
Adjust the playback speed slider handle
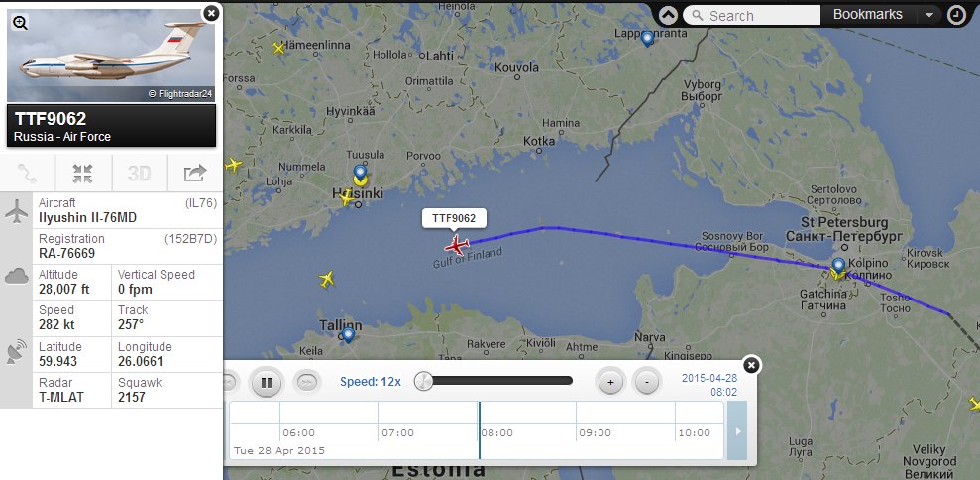pyautogui.click(x=424, y=381)
